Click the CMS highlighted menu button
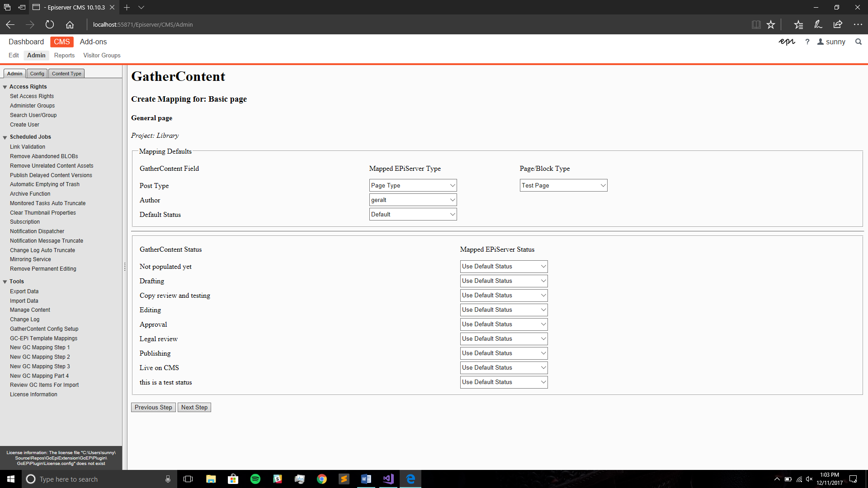868x488 pixels. (62, 42)
